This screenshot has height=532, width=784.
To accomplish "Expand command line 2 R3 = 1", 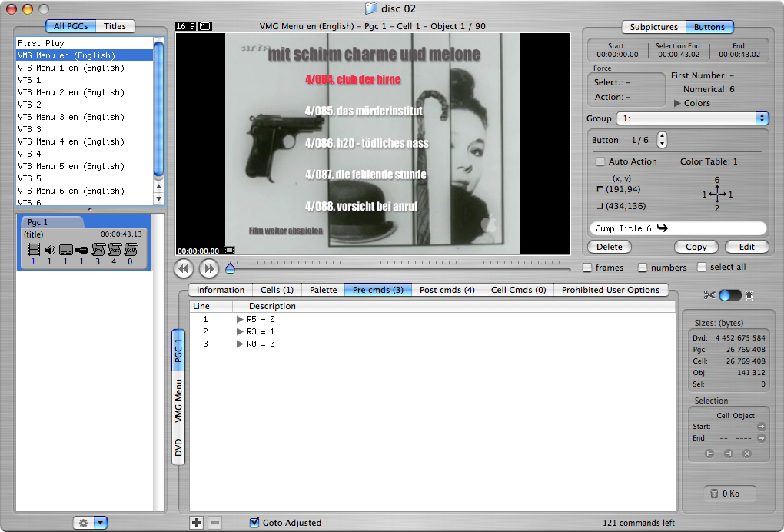I will click(x=240, y=331).
